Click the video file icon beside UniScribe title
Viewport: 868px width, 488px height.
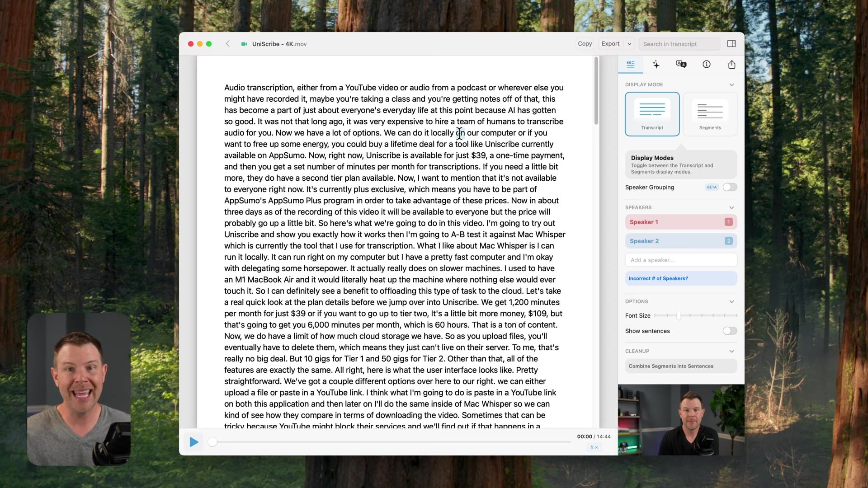tap(244, 44)
